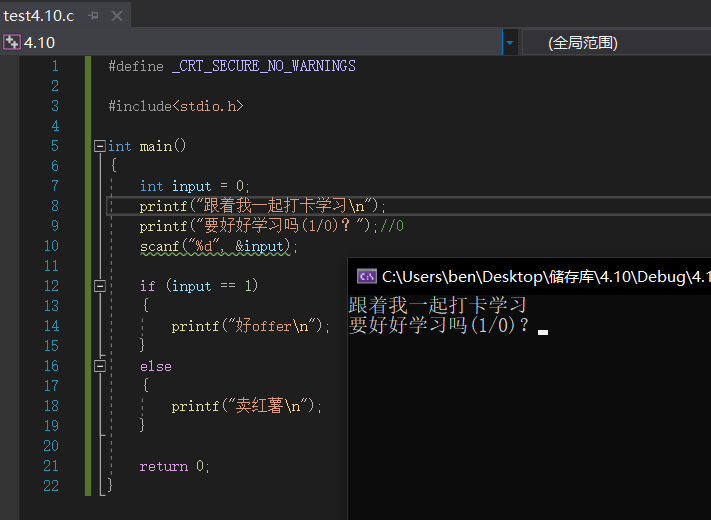Screen dimensions: 711x520
Task: Click the return 0 statement
Action: click(175, 466)
